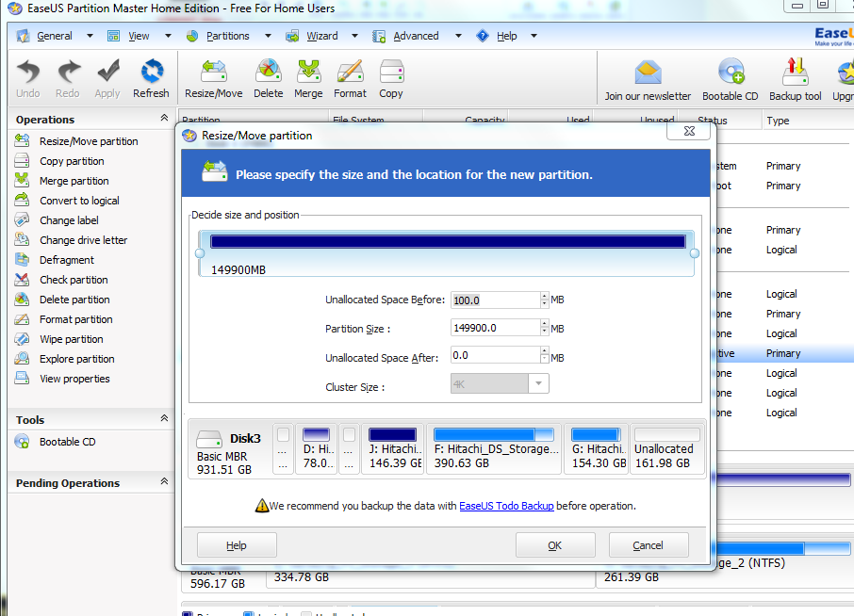Expand dropdown arrow next to Advanced
This screenshot has height=616, width=854.
(x=459, y=36)
